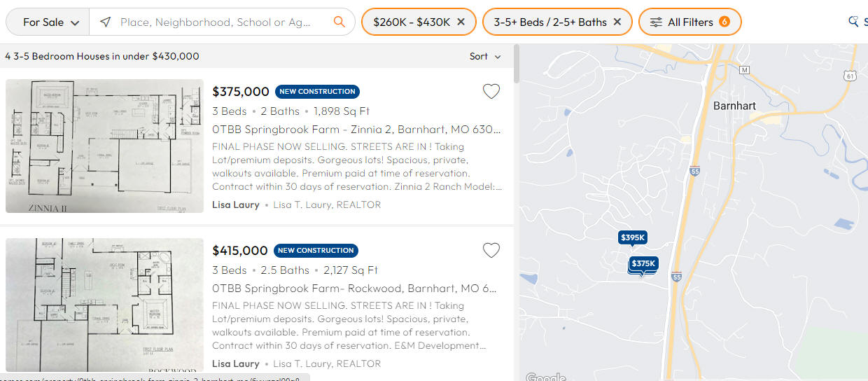Open the Sort dropdown

(486, 56)
